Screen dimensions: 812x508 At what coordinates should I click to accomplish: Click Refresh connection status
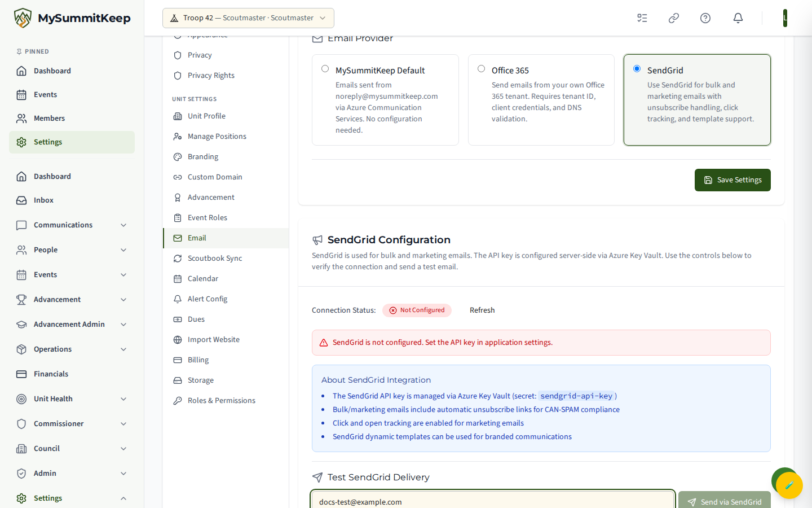[x=482, y=310]
